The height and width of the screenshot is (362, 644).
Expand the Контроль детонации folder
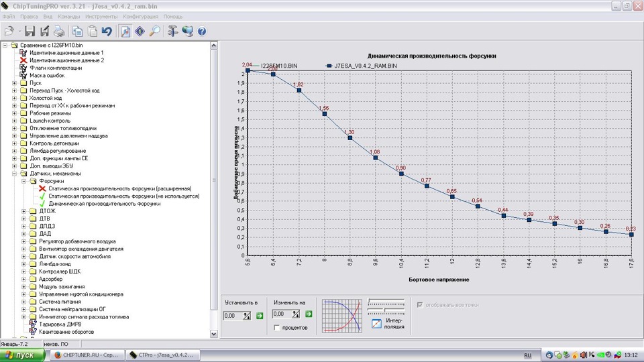[14, 143]
